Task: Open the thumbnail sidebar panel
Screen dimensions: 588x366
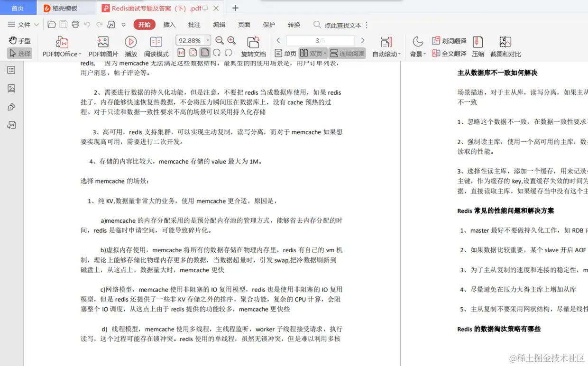Action: point(11,88)
